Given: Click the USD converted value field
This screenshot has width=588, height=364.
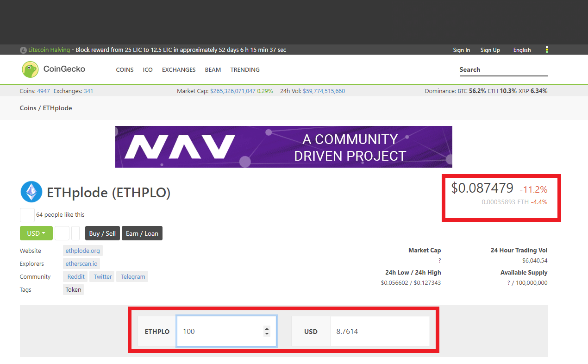Looking at the screenshot, I should pos(380,331).
